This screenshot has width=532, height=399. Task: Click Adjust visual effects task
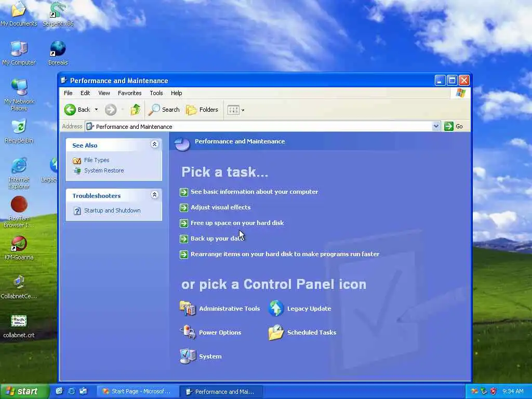[220, 207]
